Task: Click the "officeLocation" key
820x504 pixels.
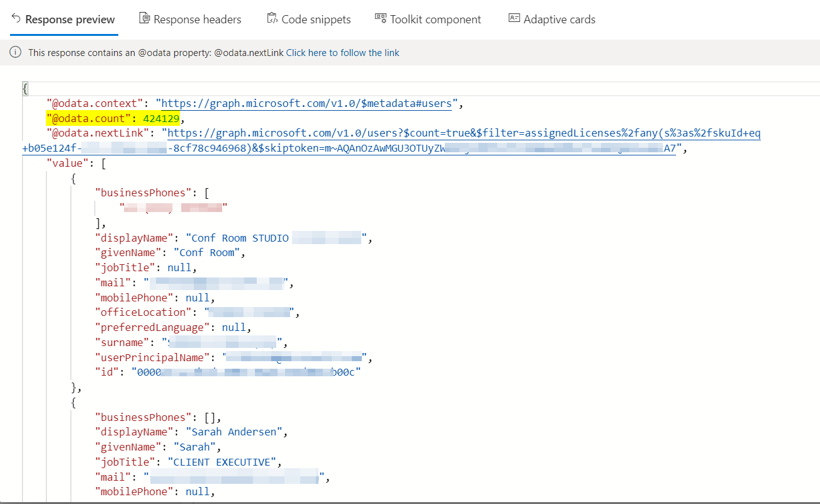Action: click(x=144, y=313)
